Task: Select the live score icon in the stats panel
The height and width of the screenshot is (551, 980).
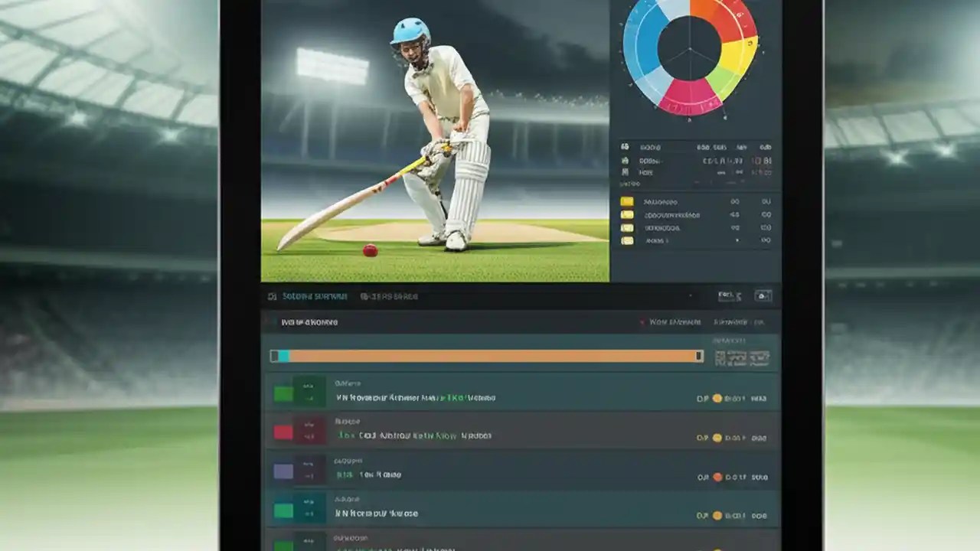Action: pyautogui.click(x=624, y=148)
